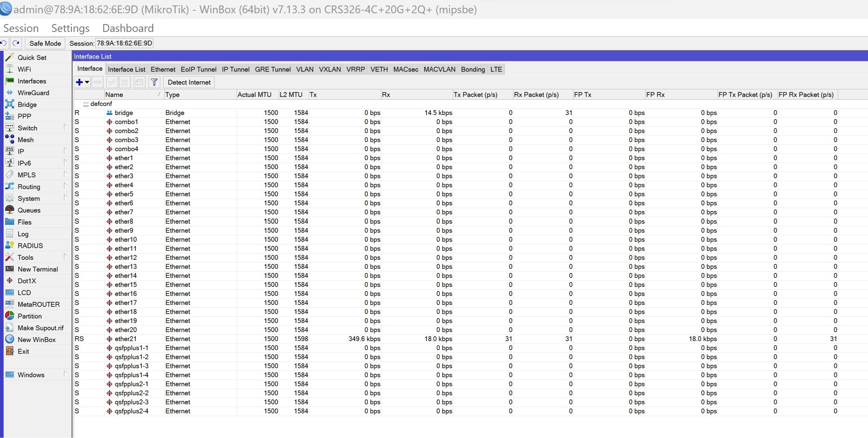Screen dimensions: 868x438
Task: Click the disable X toolbar button
Action: [x=124, y=82]
